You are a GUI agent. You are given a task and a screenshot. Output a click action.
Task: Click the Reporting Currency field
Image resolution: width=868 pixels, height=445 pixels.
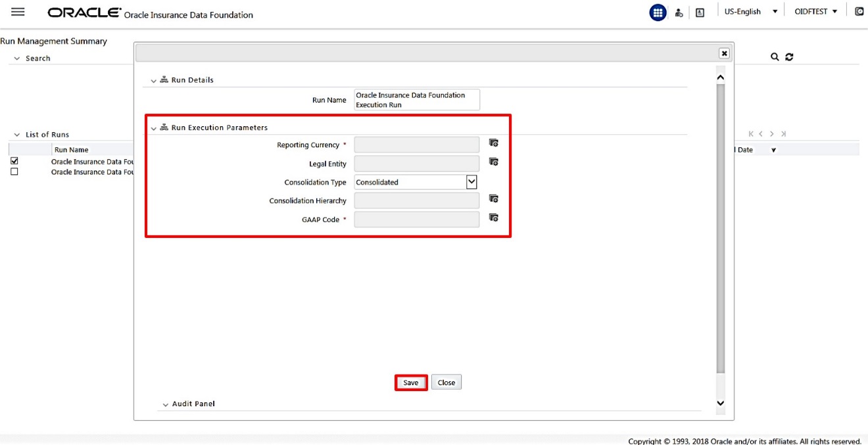pos(417,145)
